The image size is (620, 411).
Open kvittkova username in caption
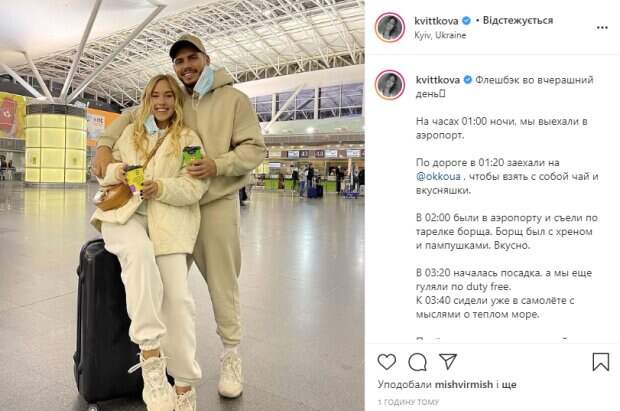438,80
